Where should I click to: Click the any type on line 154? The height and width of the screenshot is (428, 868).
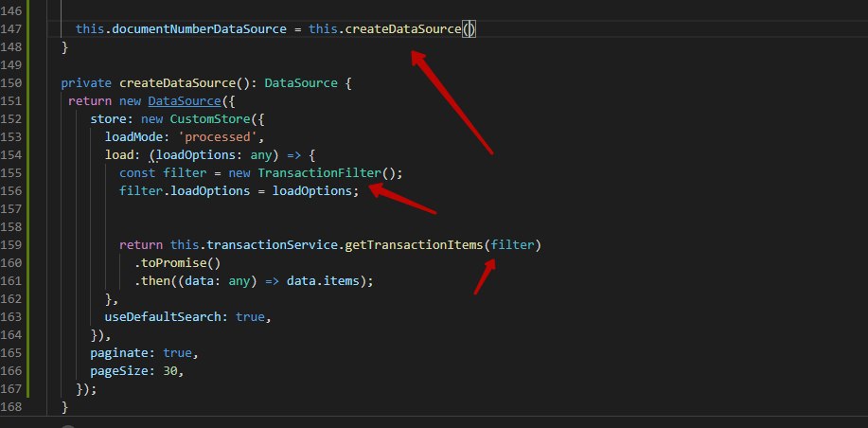coord(260,155)
